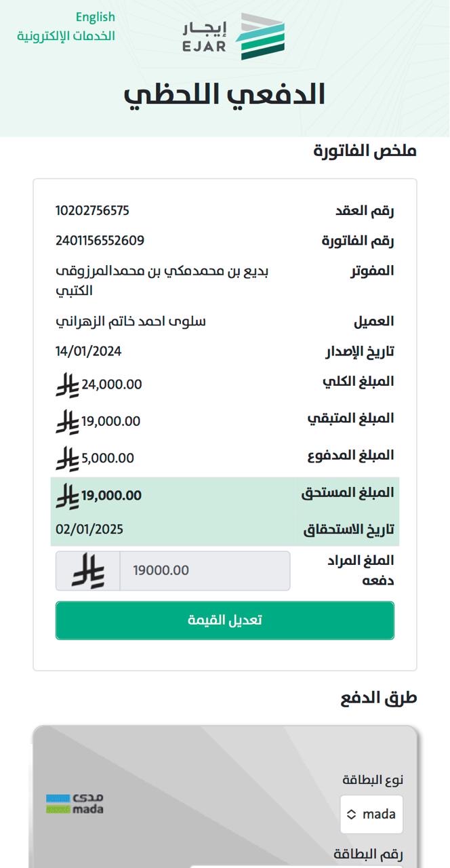
Task: Click the up-down arrows in card type selector
Action: point(351,814)
